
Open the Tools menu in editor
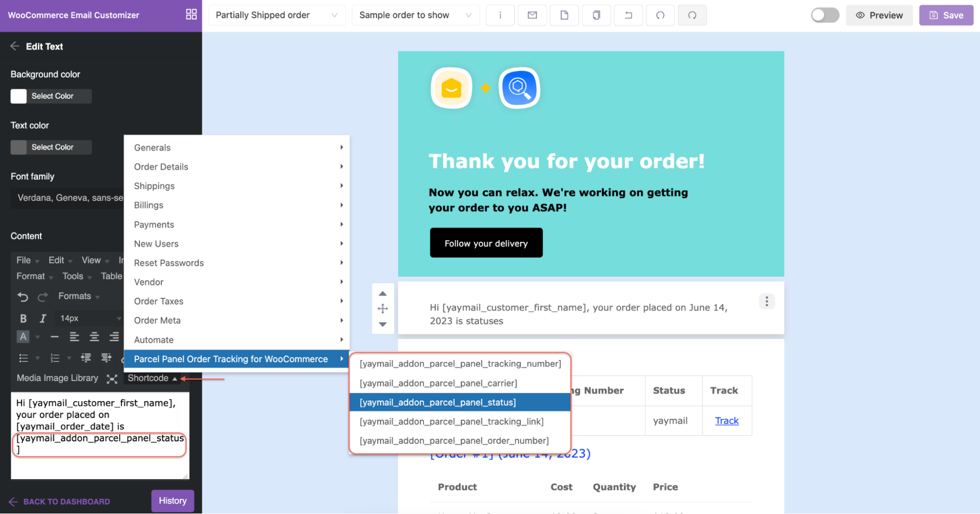click(x=77, y=276)
